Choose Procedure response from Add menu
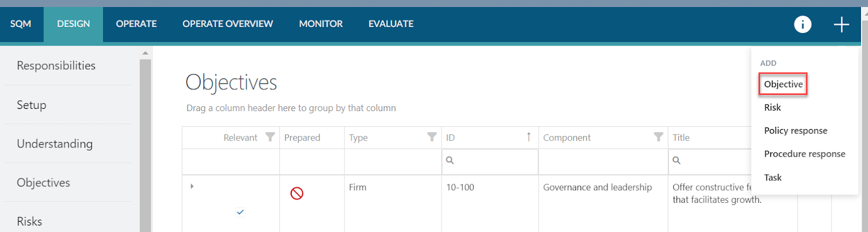This screenshot has width=868, height=232. (x=804, y=154)
